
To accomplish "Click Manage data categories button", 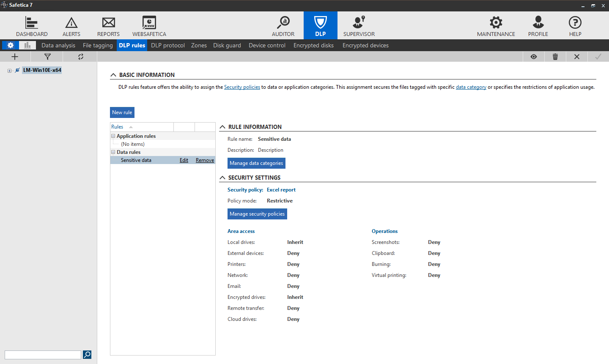I will (256, 163).
